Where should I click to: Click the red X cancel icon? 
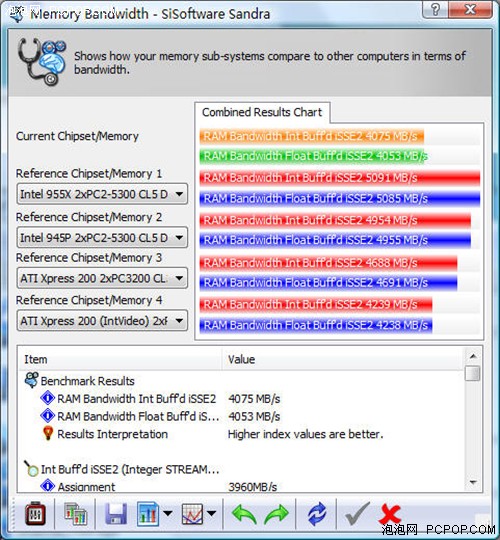(x=389, y=515)
